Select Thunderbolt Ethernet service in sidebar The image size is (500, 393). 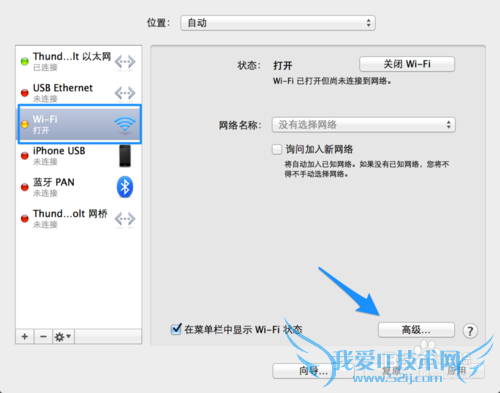(79, 61)
